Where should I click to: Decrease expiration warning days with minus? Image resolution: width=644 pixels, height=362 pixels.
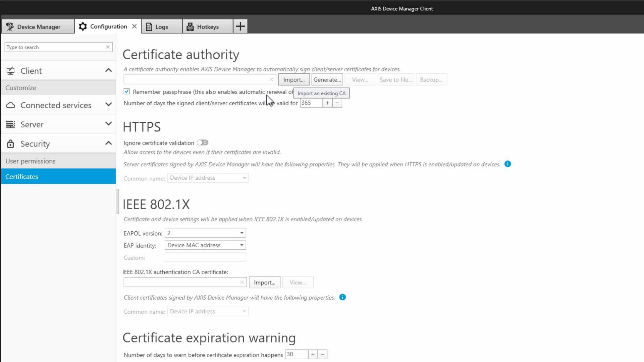pos(322,354)
